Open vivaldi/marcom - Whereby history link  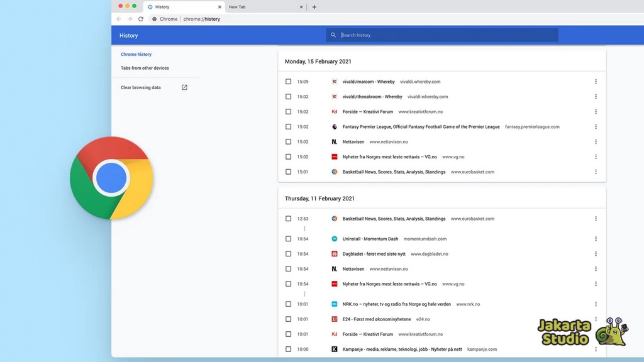click(x=369, y=82)
